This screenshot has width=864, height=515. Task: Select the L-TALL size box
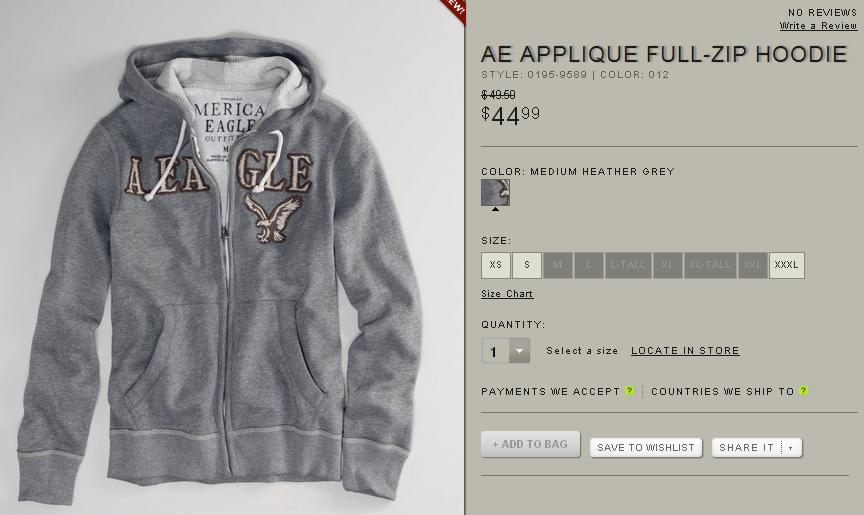pos(629,265)
